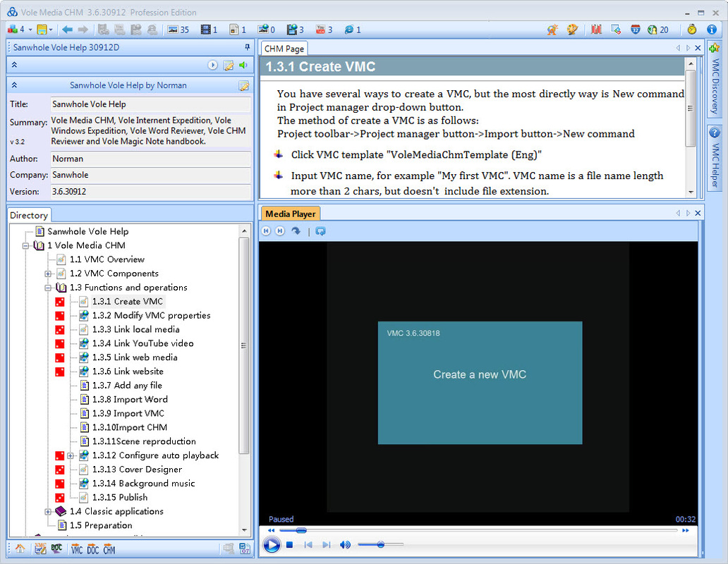The image size is (728, 564).
Task: Stop the media playback
Action: coord(289,544)
